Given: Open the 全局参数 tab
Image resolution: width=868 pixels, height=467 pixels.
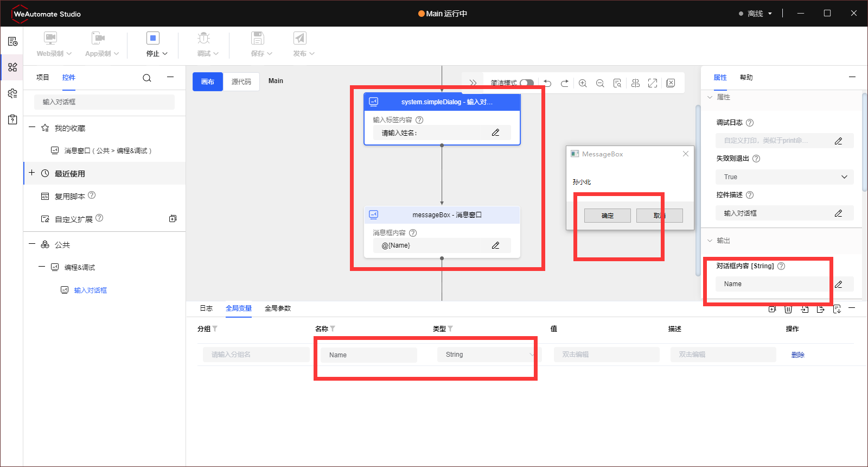Looking at the screenshot, I should (278, 308).
